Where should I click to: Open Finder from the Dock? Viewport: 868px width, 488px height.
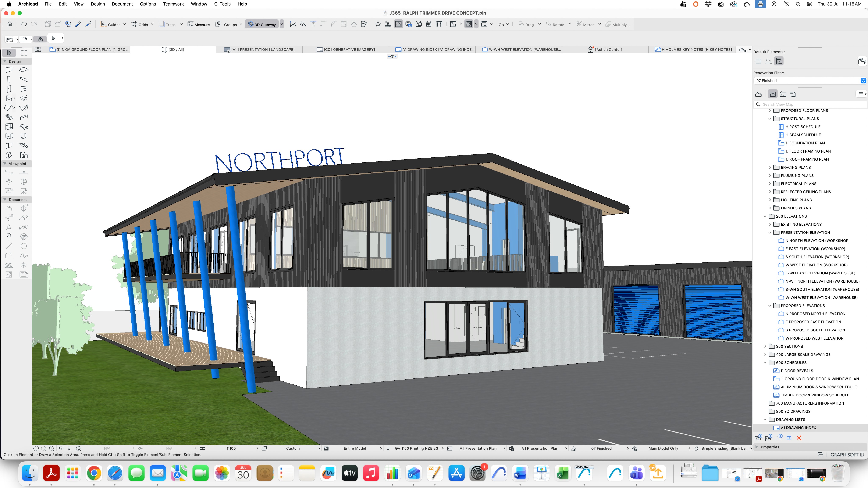click(x=30, y=473)
